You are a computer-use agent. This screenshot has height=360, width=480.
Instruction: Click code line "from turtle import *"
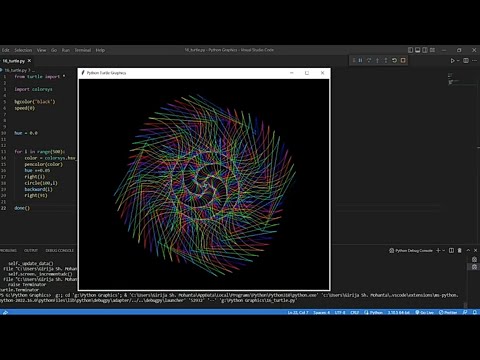coord(40,76)
